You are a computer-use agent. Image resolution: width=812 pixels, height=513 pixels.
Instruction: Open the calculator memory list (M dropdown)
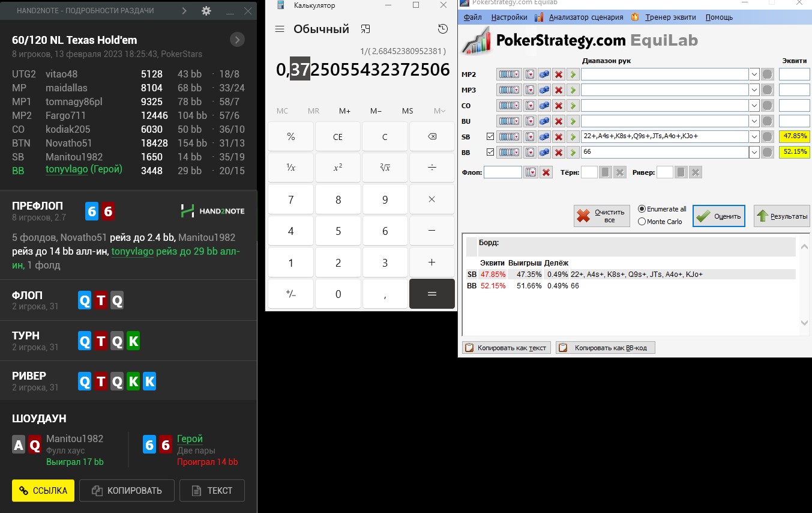[x=439, y=111]
